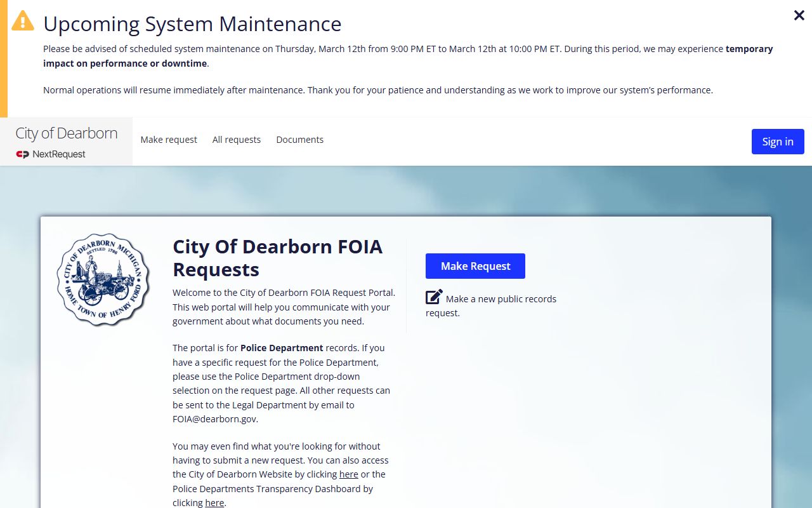Viewport: 812px width, 508px height.
Task: Click the blue Make Request button
Action: (x=475, y=266)
